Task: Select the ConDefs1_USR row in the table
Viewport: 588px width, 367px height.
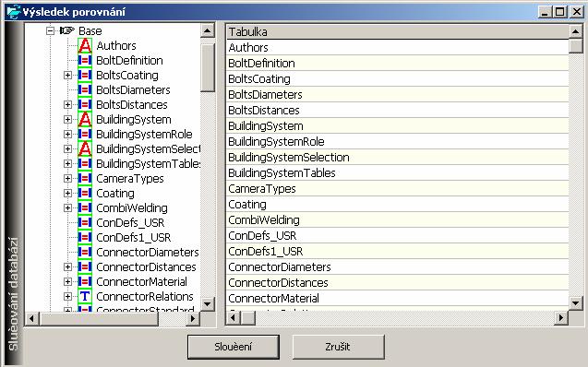Action: tap(398, 252)
